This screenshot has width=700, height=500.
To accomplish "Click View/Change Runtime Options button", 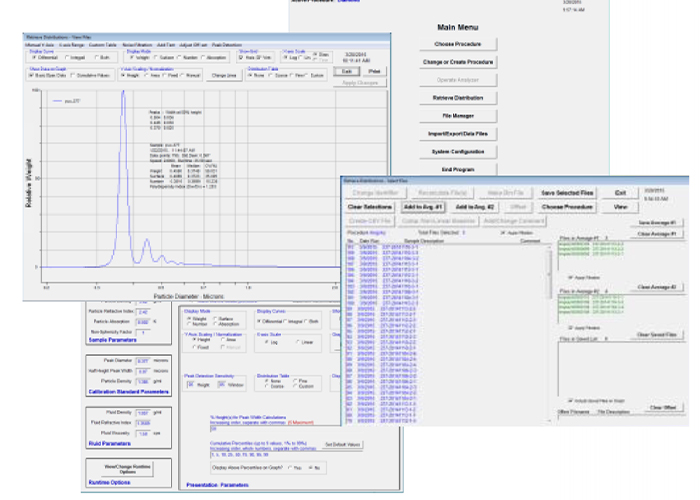I will tap(127, 469).
